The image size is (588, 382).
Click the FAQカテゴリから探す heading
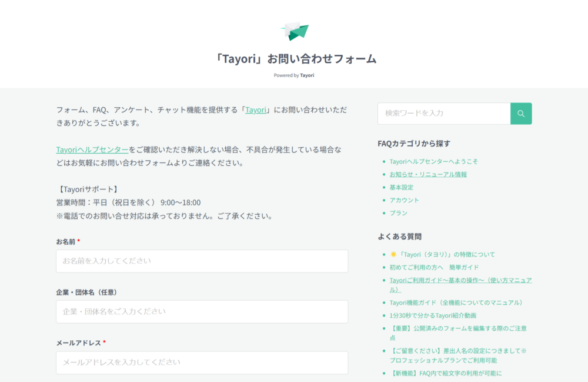[x=414, y=144]
